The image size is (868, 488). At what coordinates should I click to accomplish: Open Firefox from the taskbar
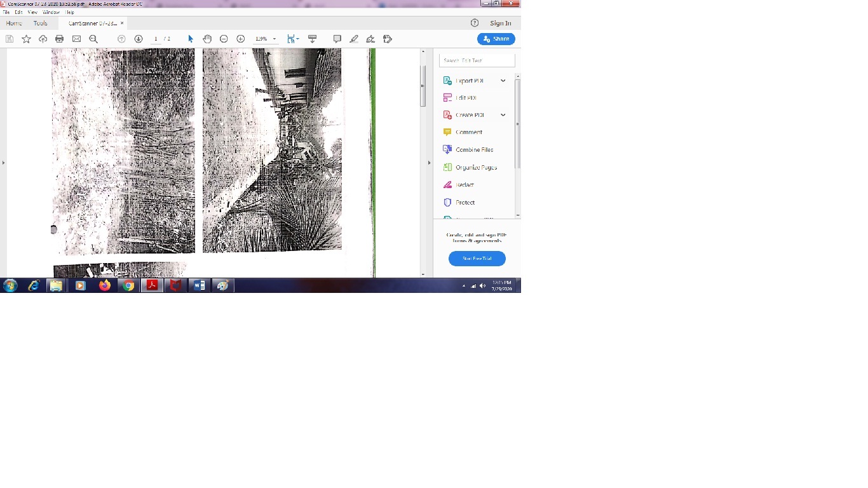pyautogui.click(x=104, y=286)
